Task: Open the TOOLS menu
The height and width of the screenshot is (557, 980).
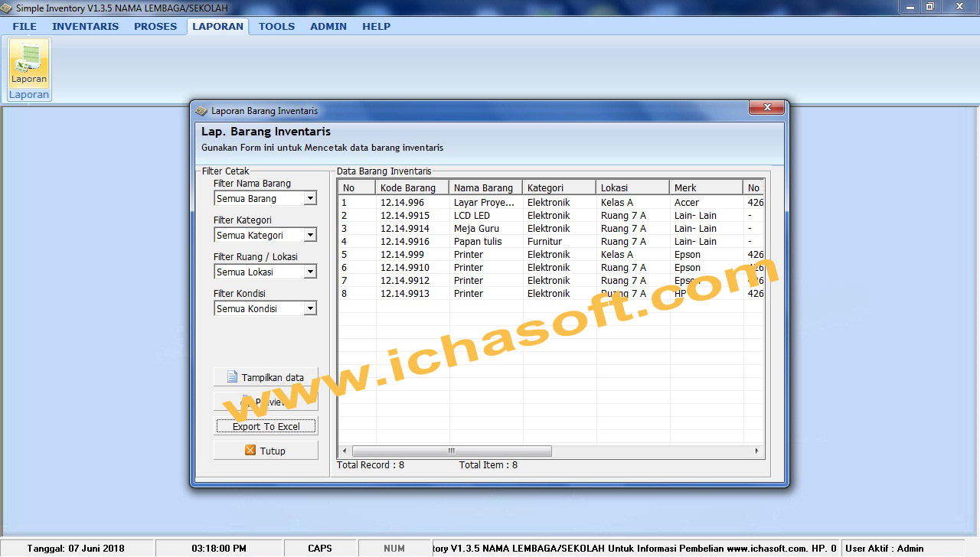Action: [276, 26]
